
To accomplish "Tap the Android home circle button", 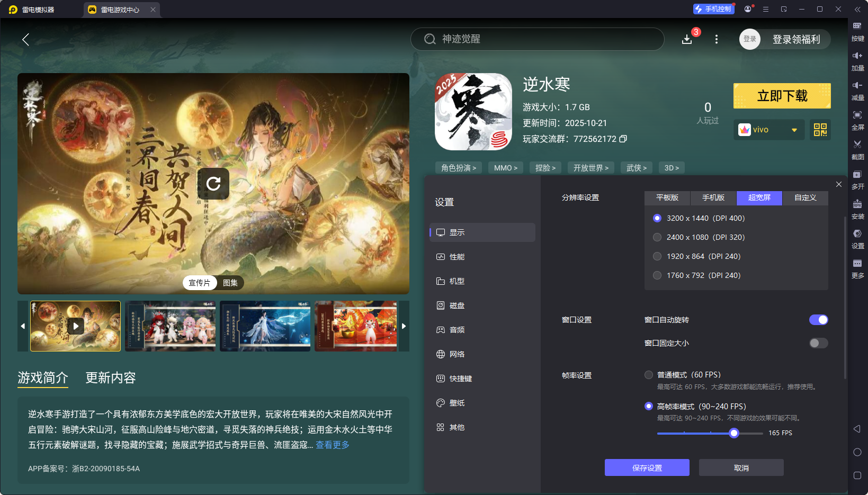I will [x=857, y=452].
